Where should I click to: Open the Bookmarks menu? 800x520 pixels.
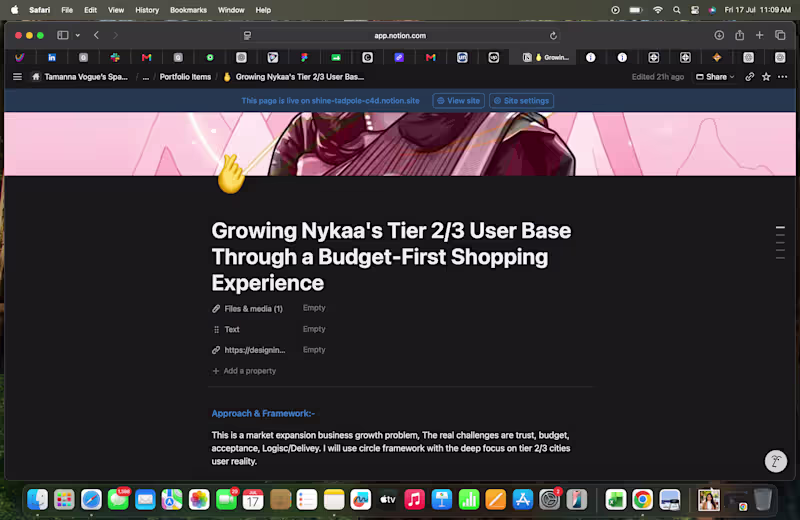click(x=188, y=10)
